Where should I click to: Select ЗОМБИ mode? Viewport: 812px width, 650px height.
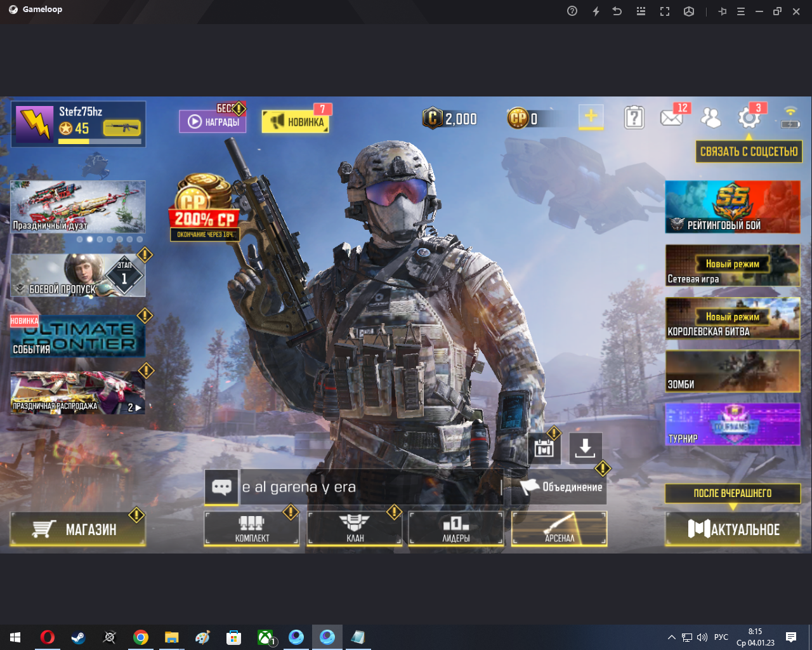coord(733,371)
